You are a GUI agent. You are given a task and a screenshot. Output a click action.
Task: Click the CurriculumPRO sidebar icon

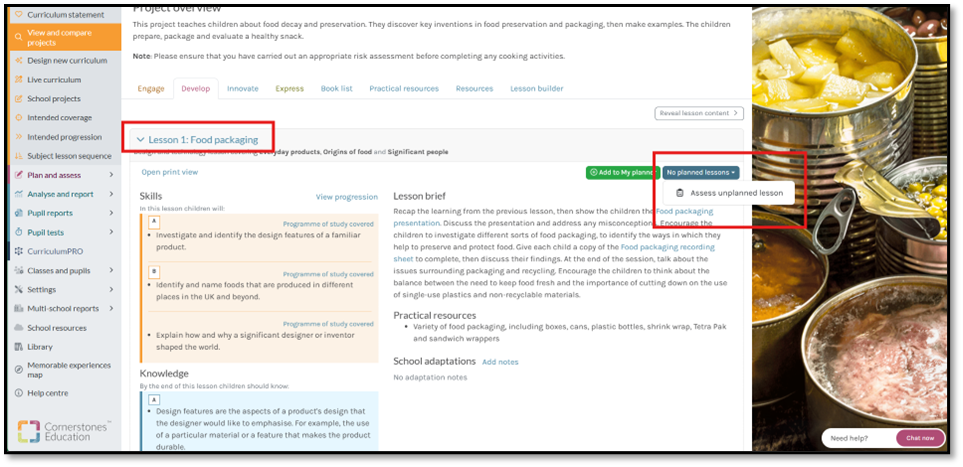[x=19, y=252]
